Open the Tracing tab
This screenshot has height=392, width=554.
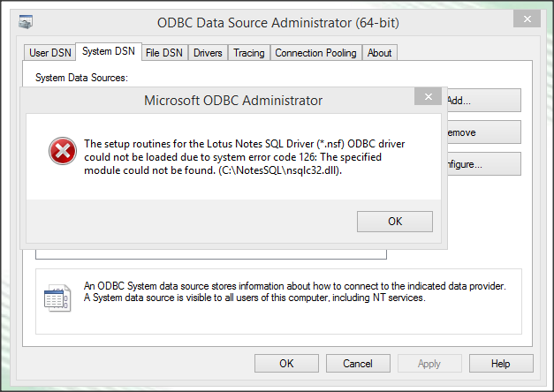tap(248, 53)
